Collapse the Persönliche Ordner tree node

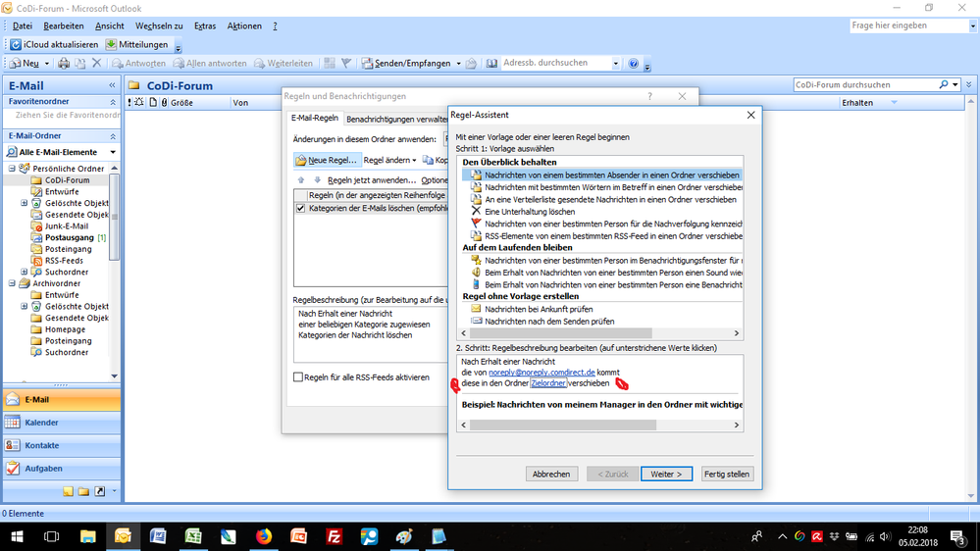[11, 169]
